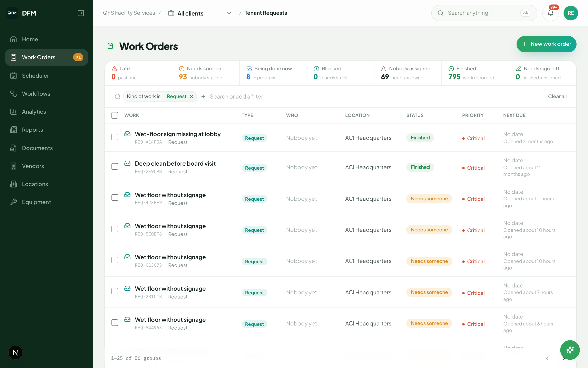This screenshot has height=368, width=588.
Task: Open Equipment in the sidebar
Action: (x=46, y=202)
